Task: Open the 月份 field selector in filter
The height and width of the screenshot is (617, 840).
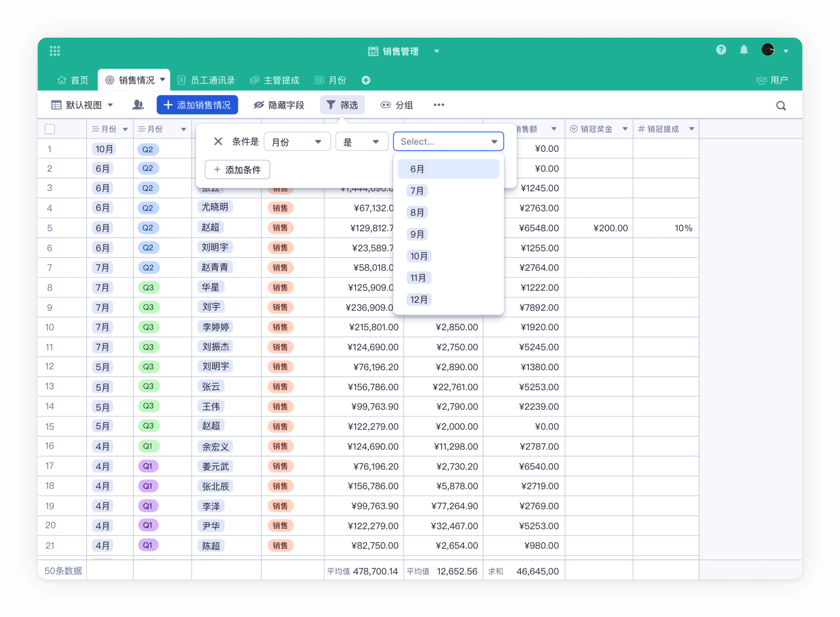Action: (x=297, y=142)
